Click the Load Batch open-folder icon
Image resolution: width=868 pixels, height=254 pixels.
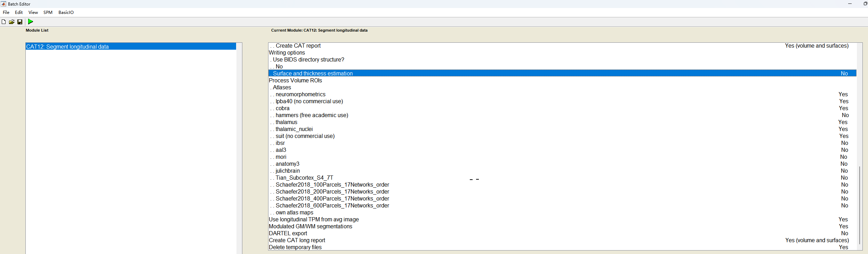point(11,22)
